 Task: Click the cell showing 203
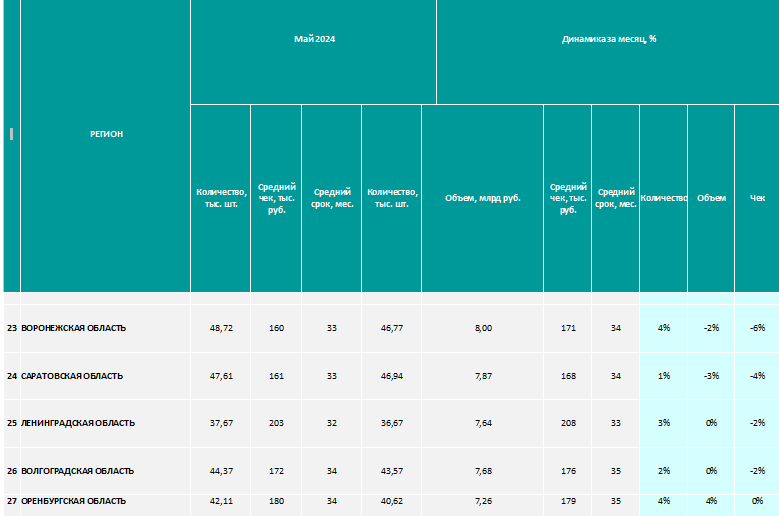click(x=276, y=423)
